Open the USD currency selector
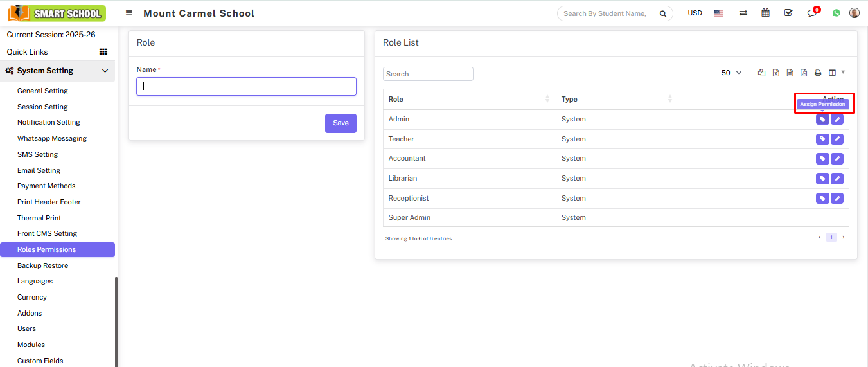 (695, 13)
